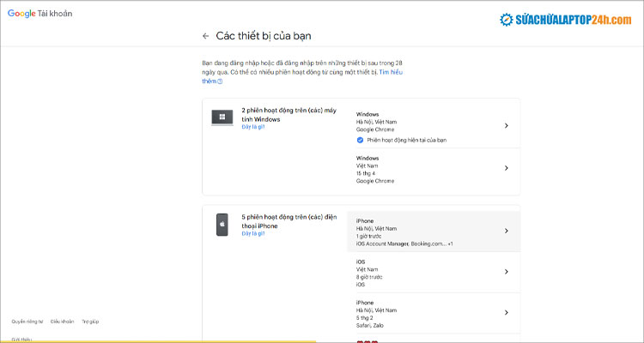Open the iOS 8 giờ trước session chevron
This screenshot has width=644, height=343.
(506, 272)
